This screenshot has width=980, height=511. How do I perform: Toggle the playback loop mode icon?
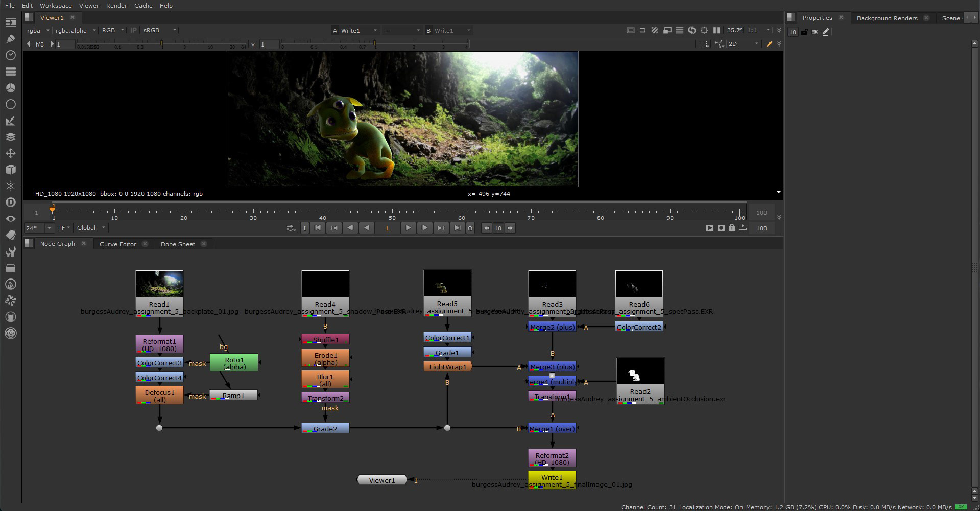pos(291,228)
